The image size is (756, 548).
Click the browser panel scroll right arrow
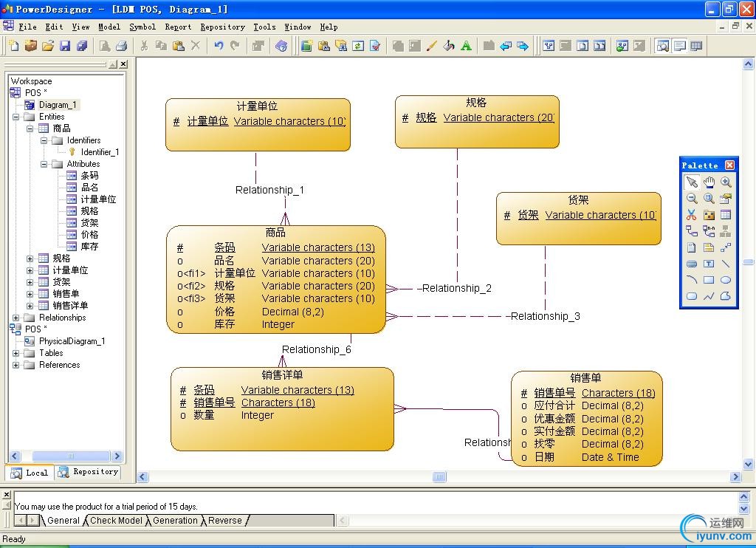(117, 456)
